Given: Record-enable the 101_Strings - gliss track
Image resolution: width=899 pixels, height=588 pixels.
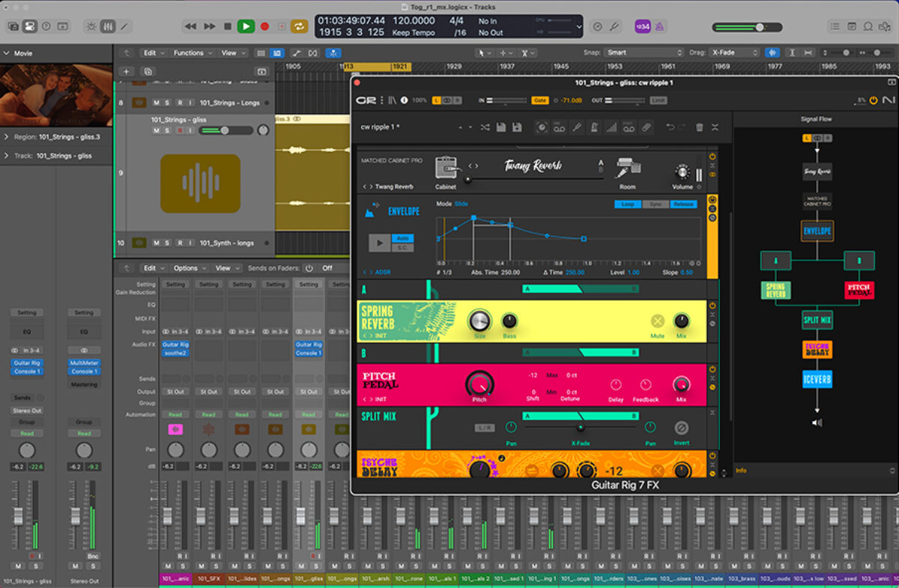Looking at the screenshot, I should click(179, 130).
